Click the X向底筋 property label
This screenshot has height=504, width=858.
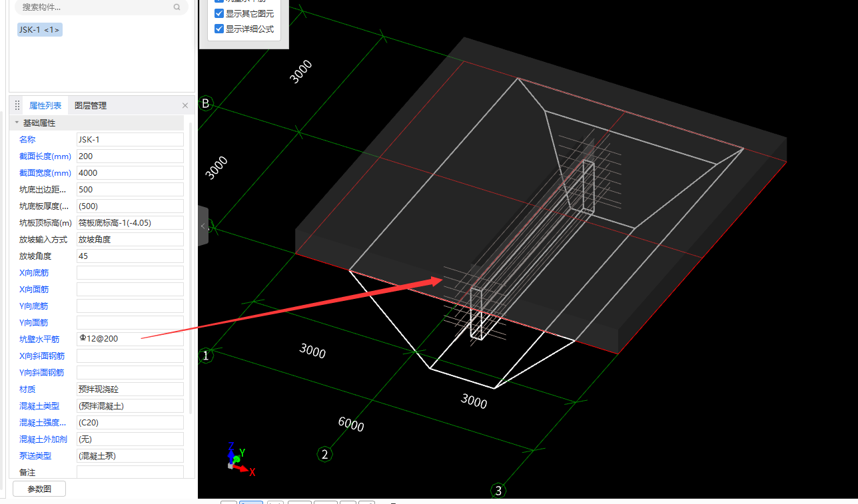coord(34,272)
